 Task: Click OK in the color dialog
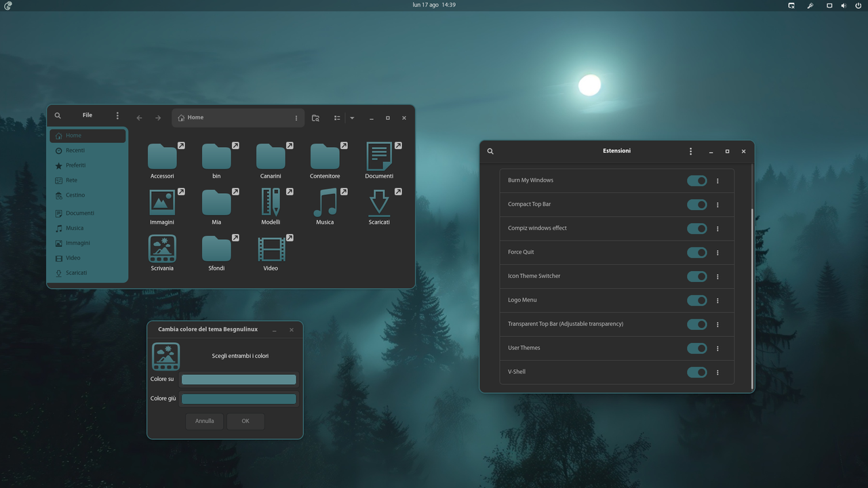[x=245, y=421]
